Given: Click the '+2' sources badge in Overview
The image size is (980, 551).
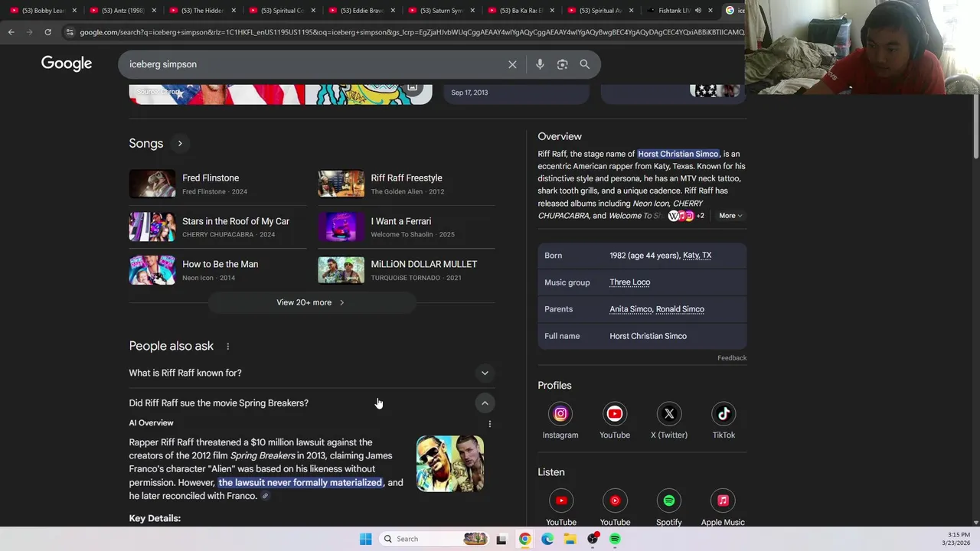Looking at the screenshot, I should (700, 216).
